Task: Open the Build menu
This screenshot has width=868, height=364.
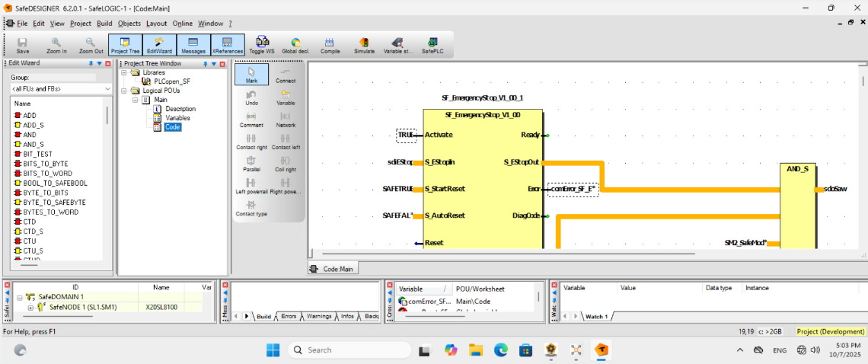Action: 104,24
